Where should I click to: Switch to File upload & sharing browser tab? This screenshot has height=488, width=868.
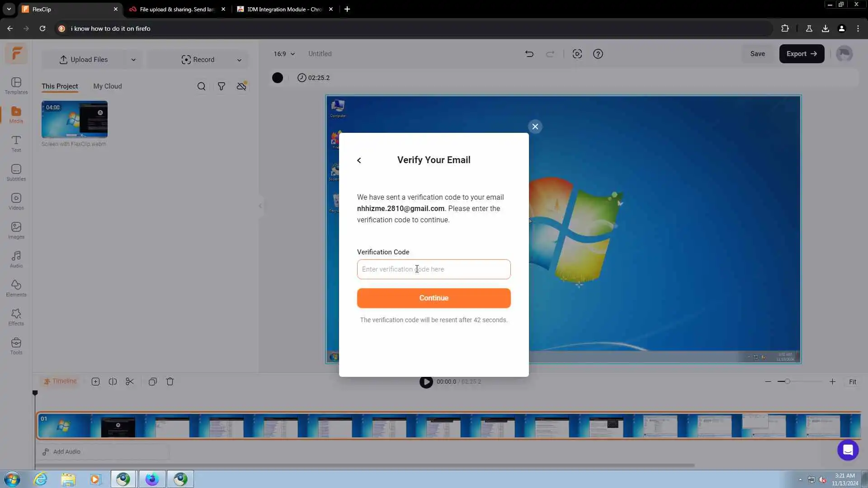pos(176,9)
